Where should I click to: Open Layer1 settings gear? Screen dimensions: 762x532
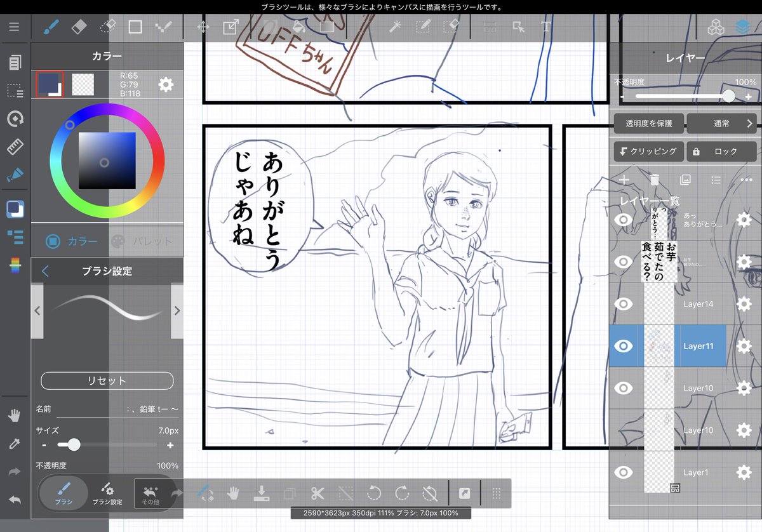pos(744,472)
